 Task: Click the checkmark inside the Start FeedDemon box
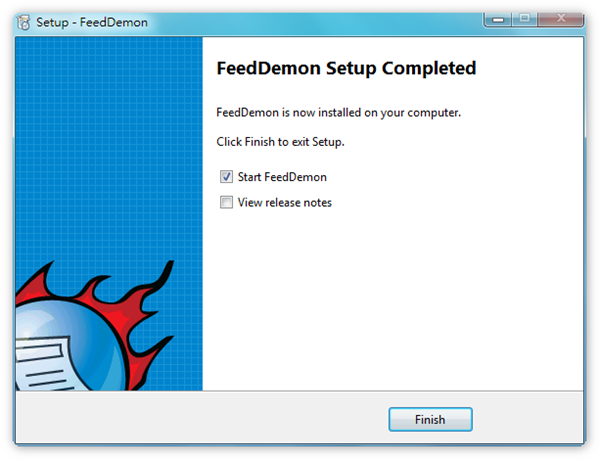point(226,177)
